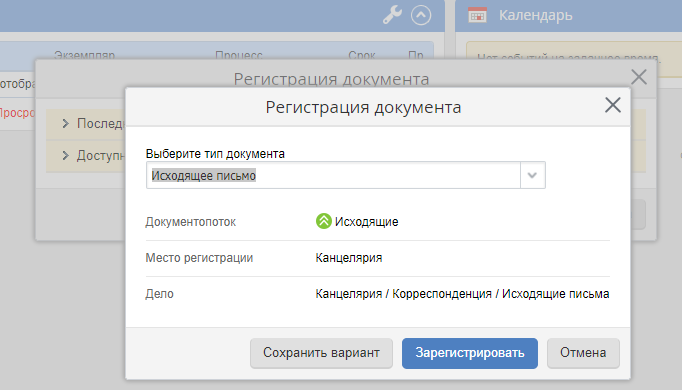Open the Календарь panel title
Viewport: 682px width, 390px height.
[x=535, y=15]
